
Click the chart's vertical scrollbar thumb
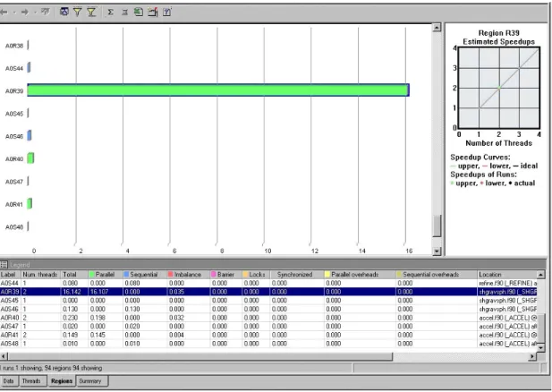click(x=437, y=226)
